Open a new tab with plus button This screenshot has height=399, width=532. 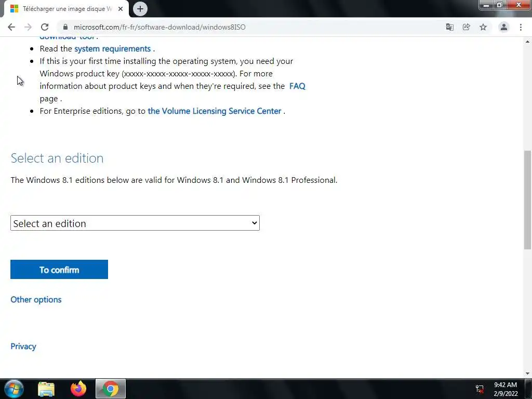[140, 9]
